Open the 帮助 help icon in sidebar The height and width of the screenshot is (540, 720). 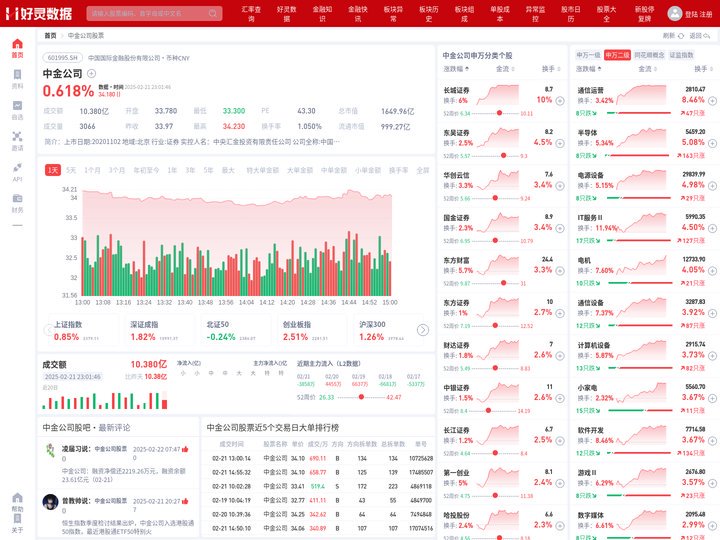[x=17, y=502]
